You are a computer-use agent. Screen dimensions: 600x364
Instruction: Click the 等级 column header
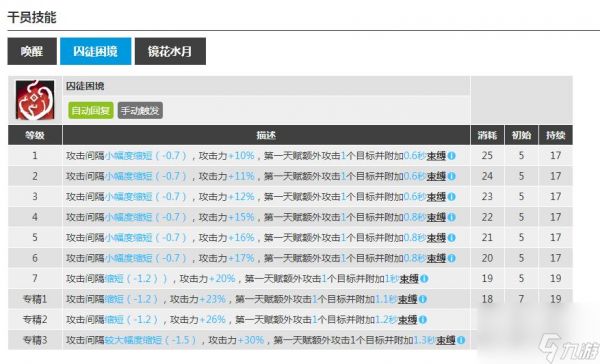coord(35,135)
